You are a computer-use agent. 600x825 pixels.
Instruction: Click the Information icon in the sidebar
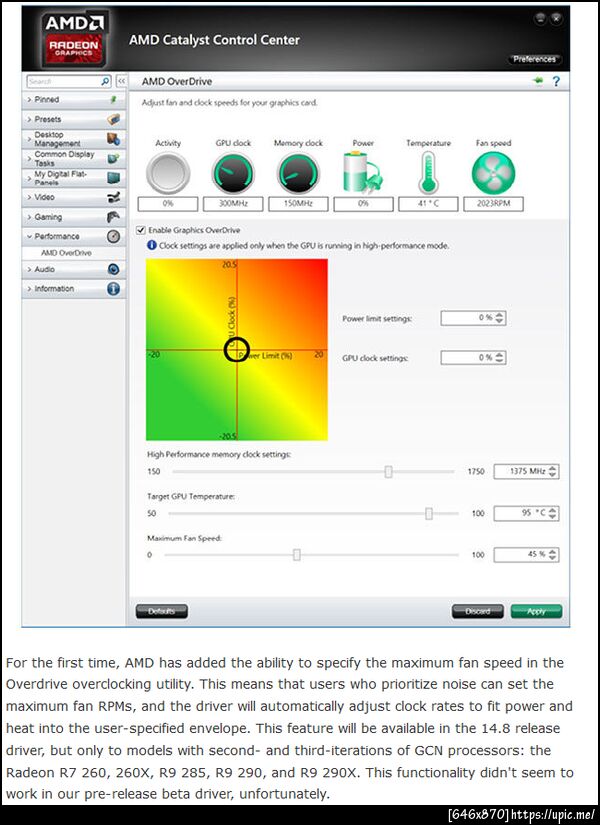click(x=113, y=289)
